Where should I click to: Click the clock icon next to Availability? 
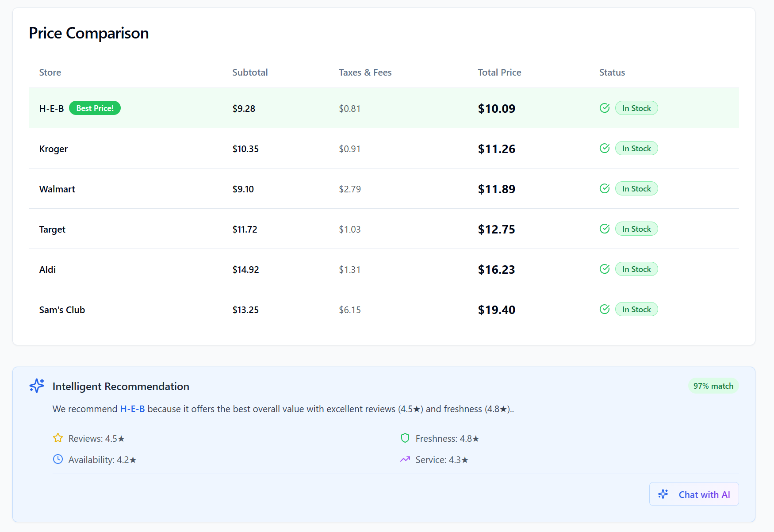[58, 459]
